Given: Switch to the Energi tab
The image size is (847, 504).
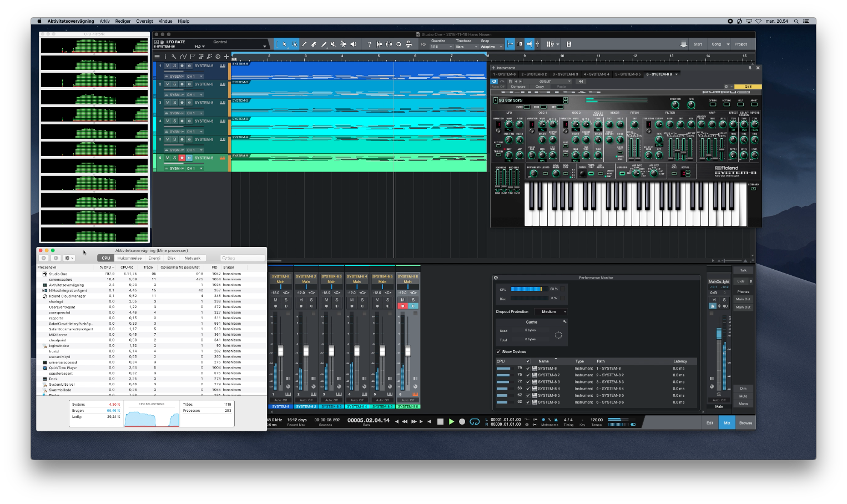Looking at the screenshot, I should point(154,258).
